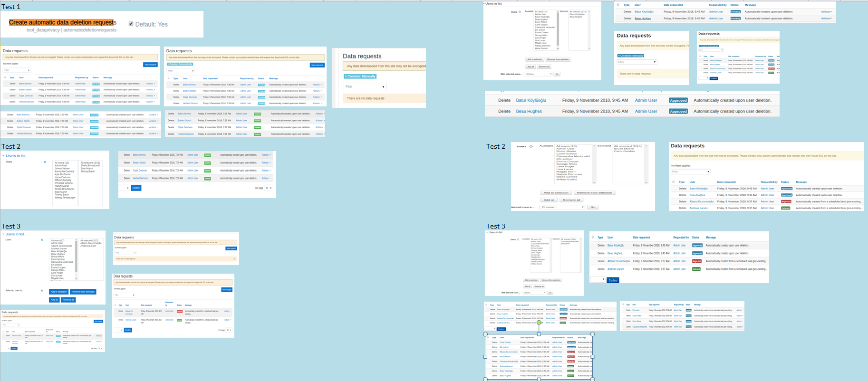868x381 pixels.
Task: Click the help icon beside "Selected user list..."
Action: tap(42, 291)
